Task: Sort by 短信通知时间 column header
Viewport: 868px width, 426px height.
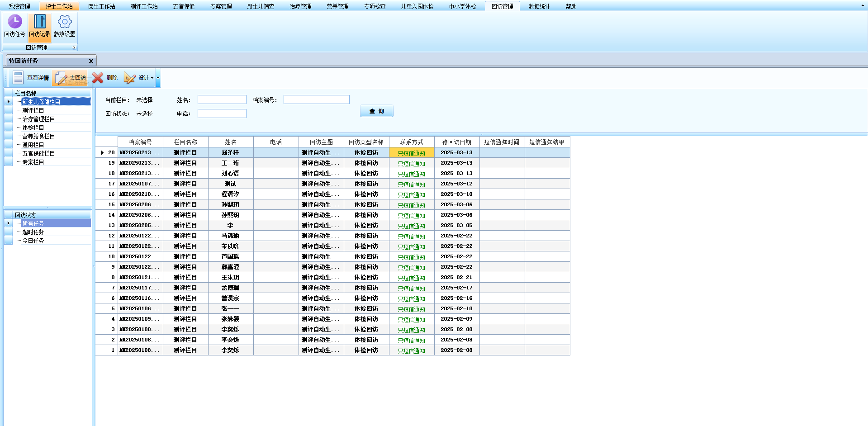Action: tap(502, 142)
